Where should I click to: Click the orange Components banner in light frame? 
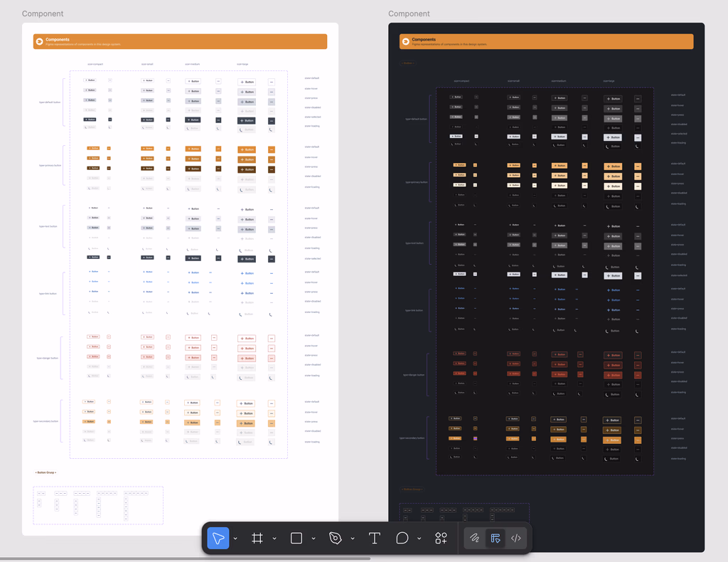pos(180,41)
